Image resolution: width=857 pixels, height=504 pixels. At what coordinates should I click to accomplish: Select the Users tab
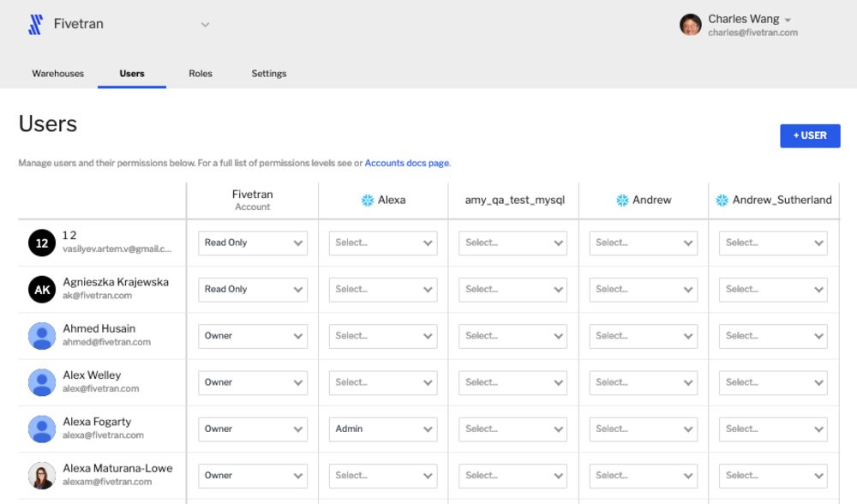pos(132,73)
